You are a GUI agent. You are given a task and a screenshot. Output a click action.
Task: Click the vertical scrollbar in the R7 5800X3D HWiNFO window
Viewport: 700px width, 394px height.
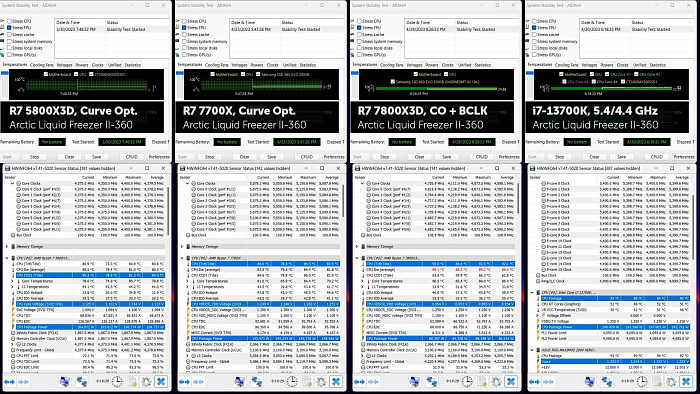click(168, 210)
